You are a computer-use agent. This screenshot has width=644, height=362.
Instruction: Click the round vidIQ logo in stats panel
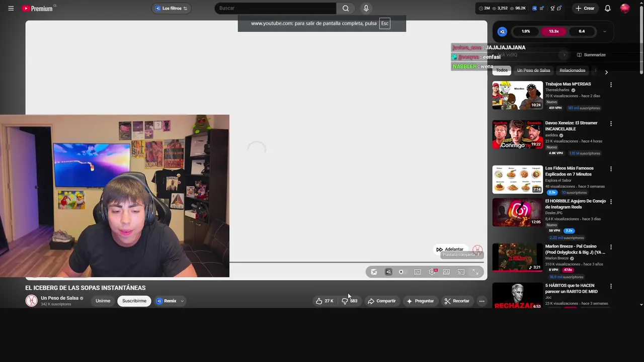click(x=502, y=32)
